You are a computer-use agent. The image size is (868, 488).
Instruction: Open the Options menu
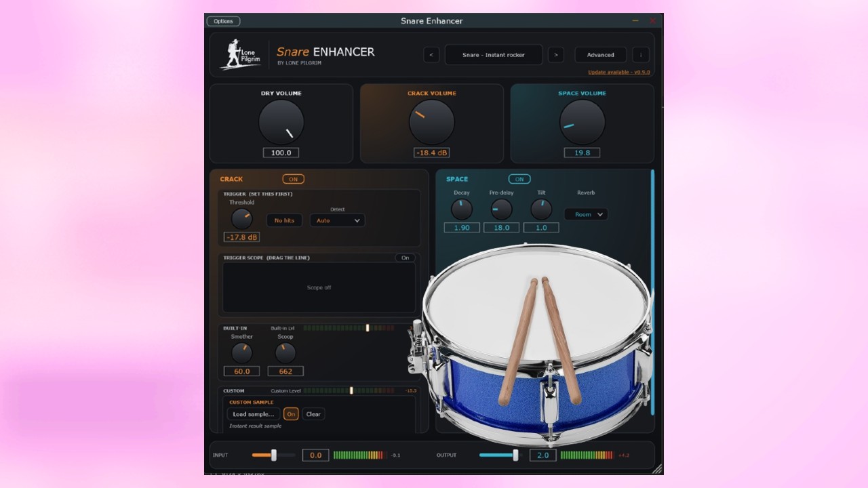(x=223, y=21)
